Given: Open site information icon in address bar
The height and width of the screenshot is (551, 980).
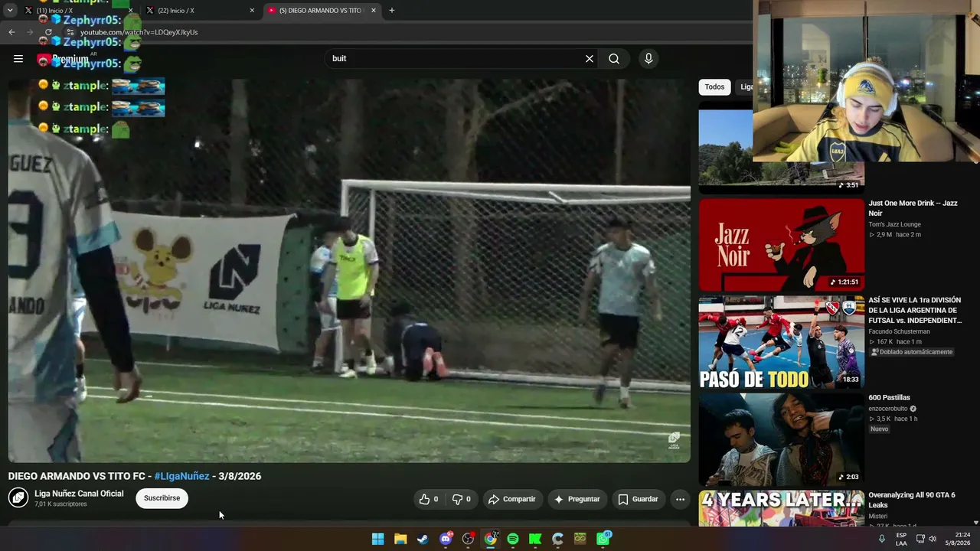Looking at the screenshot, I should 70,32.
